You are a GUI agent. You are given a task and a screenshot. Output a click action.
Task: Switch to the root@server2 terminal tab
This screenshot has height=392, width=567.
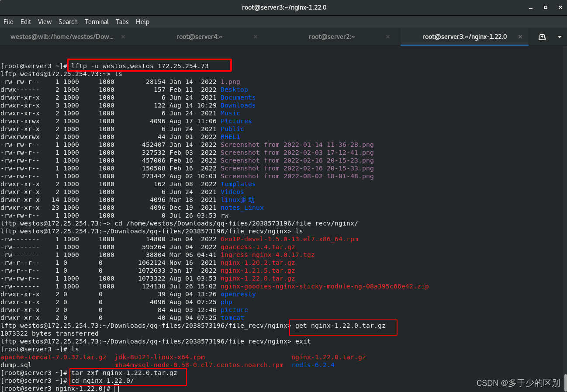click(332, 37)
